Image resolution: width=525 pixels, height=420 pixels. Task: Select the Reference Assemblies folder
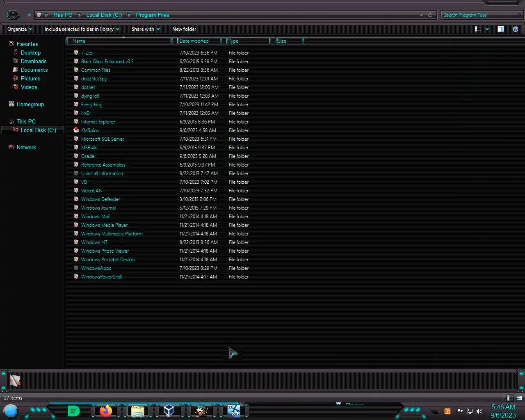pyautogui.click(x=103, y=164)
